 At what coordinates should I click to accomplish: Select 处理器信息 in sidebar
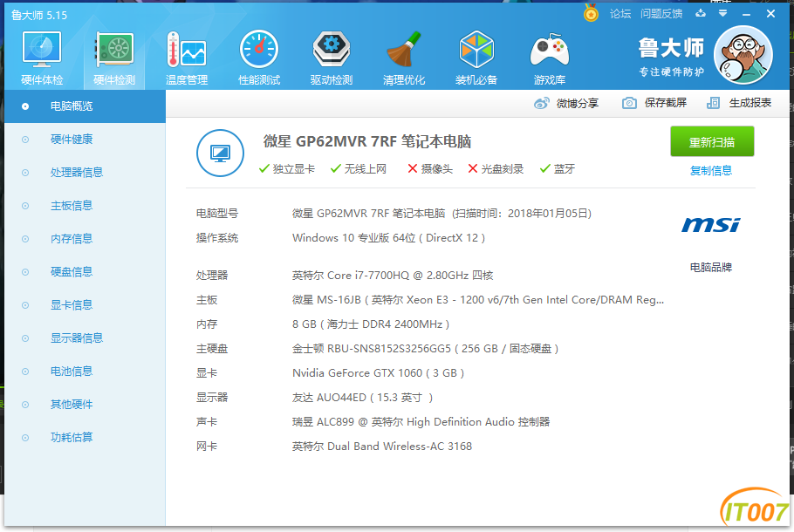[85, 173]
